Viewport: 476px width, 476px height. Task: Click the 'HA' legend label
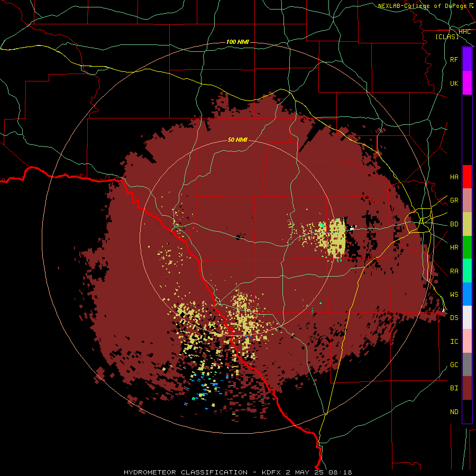(454, 177)
